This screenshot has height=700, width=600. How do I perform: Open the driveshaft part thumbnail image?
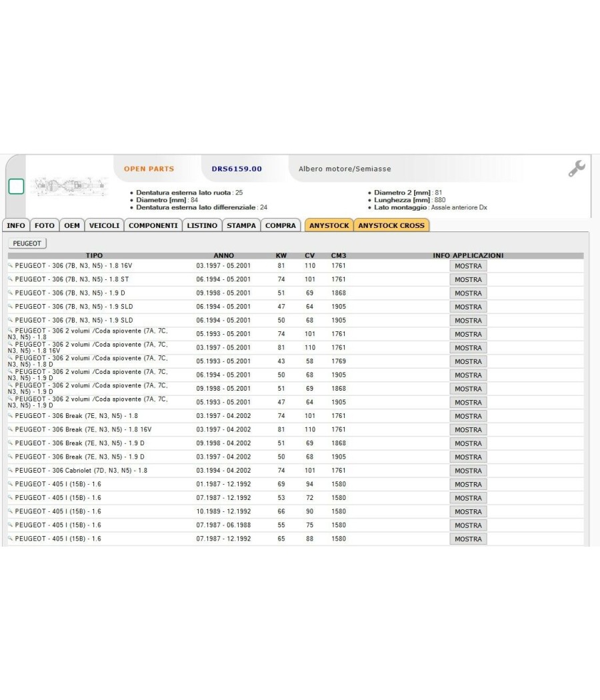pyautogui.click(x=70, y=186)
